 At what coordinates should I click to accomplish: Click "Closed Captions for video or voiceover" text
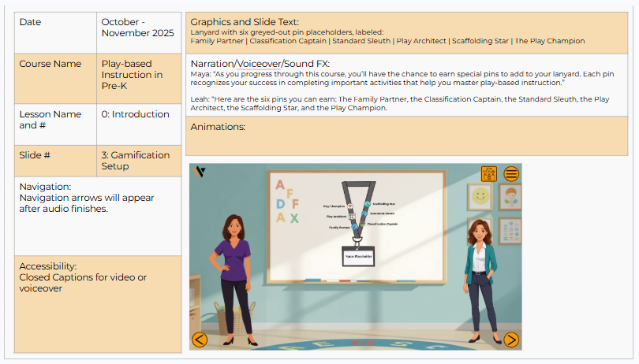point(83,283)
